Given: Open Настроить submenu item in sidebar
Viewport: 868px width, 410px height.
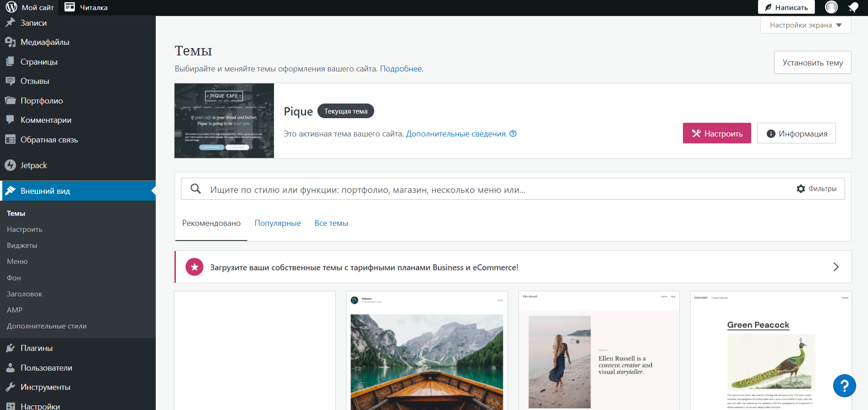Looking at the screenshot, I should [25, 230].
